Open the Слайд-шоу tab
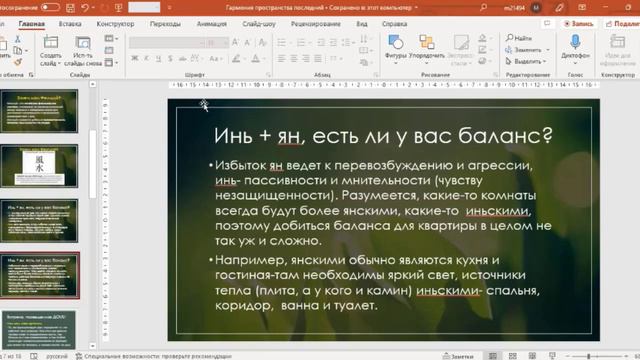The width and height of the screenshot is (640, 360). pyautogui.click(x=259, y=24)
